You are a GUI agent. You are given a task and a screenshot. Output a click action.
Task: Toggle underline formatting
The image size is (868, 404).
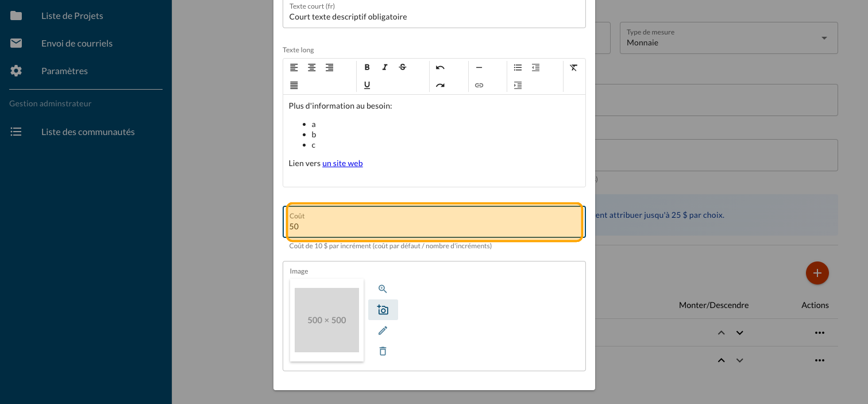tap(367, 85)
